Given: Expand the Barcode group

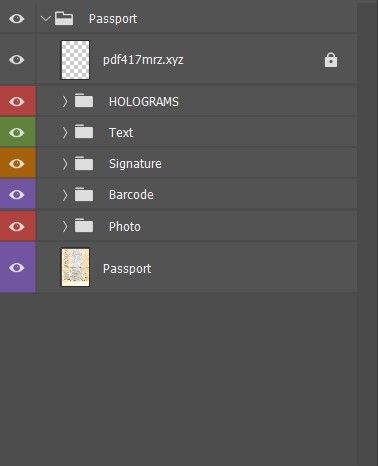Looking at the screenshot, I should pyautogui.click(x=65, y=195).
